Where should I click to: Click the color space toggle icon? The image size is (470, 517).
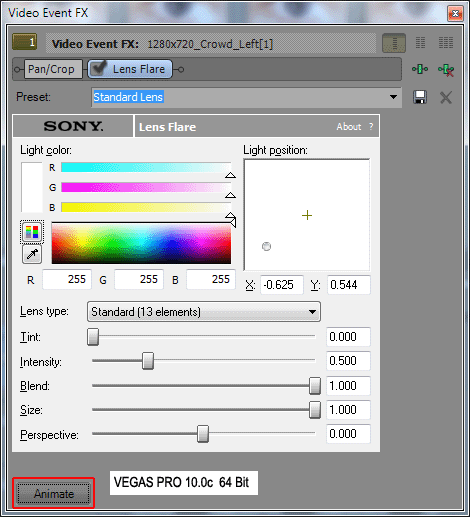32,232
